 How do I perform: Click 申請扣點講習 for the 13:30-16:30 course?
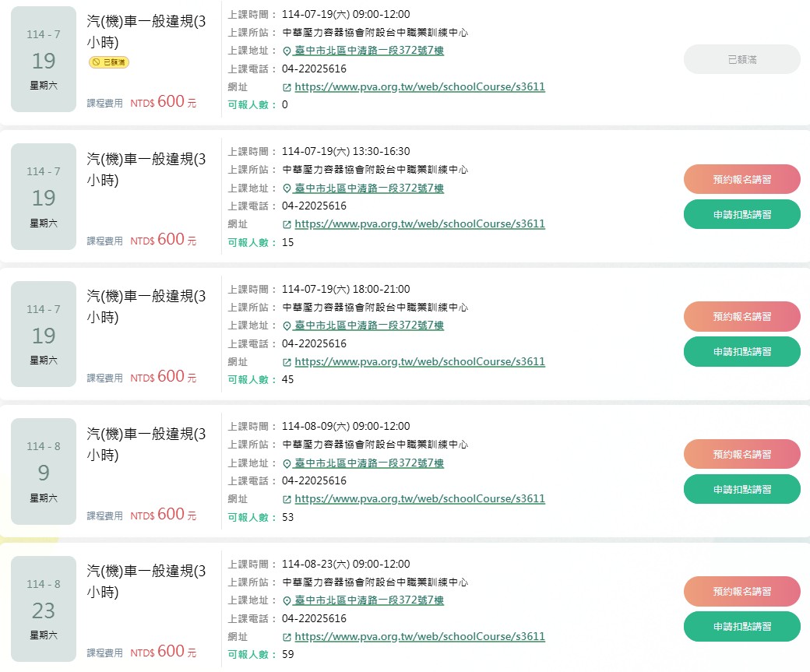741,214
